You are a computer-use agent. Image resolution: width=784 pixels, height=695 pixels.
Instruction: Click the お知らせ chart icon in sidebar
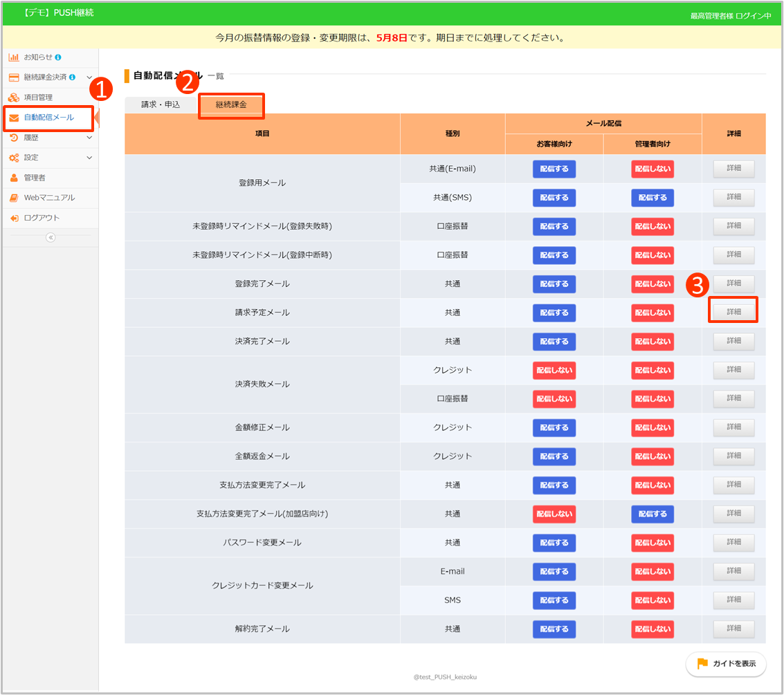tap(14, 57)
